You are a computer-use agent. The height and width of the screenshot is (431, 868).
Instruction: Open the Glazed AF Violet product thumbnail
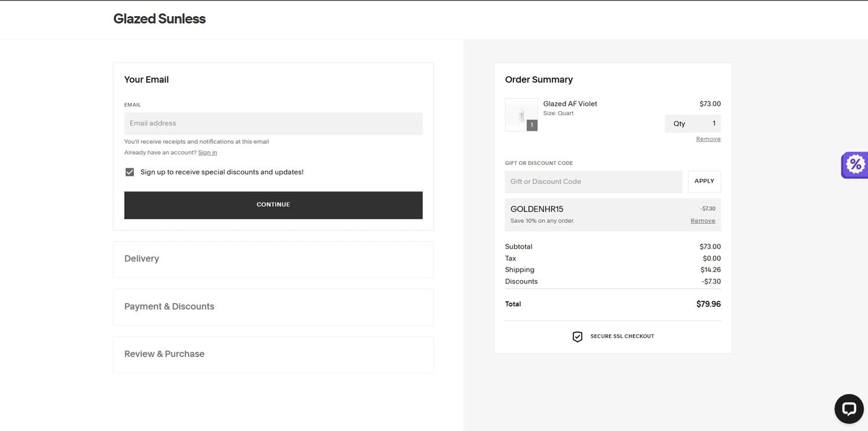(521, 115)
